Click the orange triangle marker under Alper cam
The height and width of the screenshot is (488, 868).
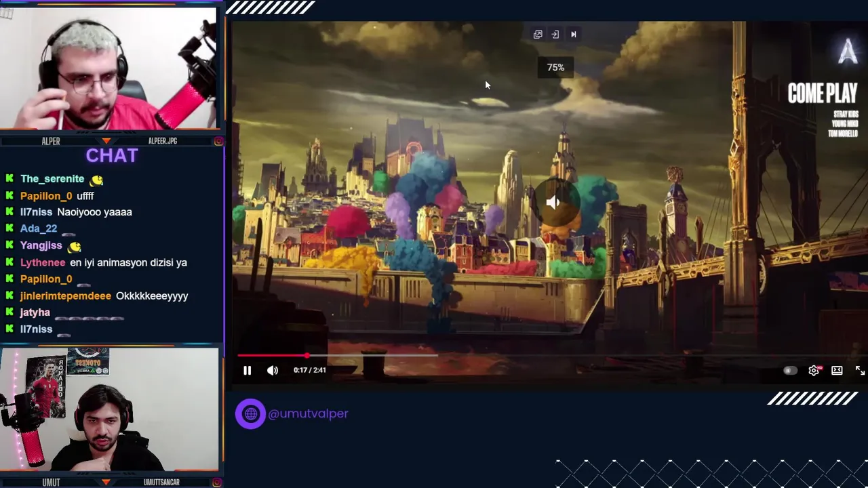point(106,141)
